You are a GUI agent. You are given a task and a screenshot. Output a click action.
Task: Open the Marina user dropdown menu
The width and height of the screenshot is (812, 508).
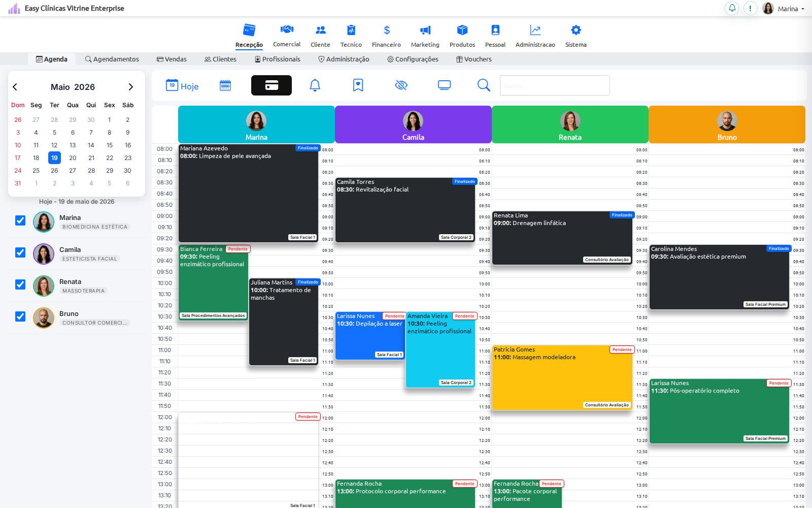pyautogui.click(x=784, y=9)
